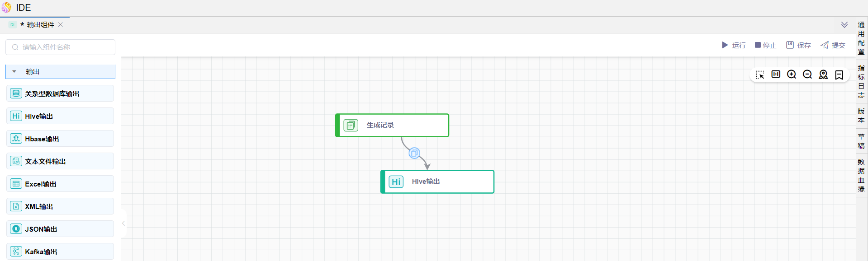Image resolution: width=868 pixels, height=261 pixels.
Task: Open the 版本 side panel
Action: tap(861, 116)
